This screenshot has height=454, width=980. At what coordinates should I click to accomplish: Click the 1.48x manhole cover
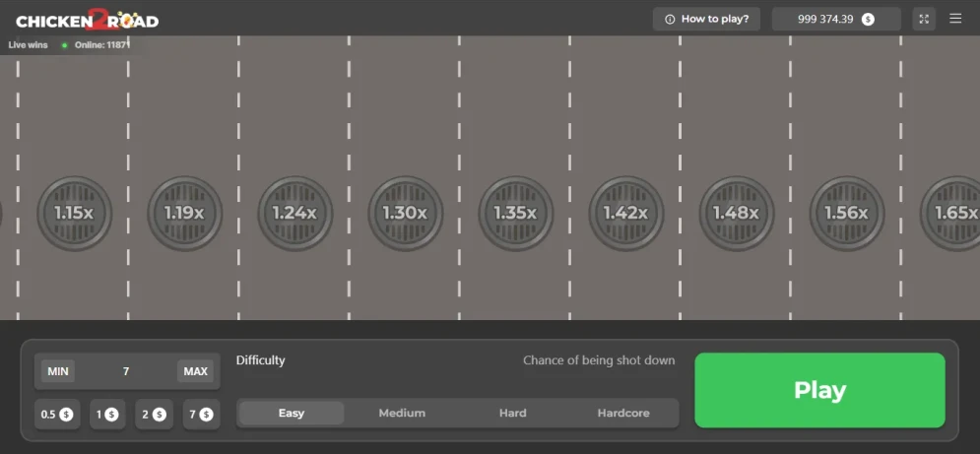pos(737,214)
